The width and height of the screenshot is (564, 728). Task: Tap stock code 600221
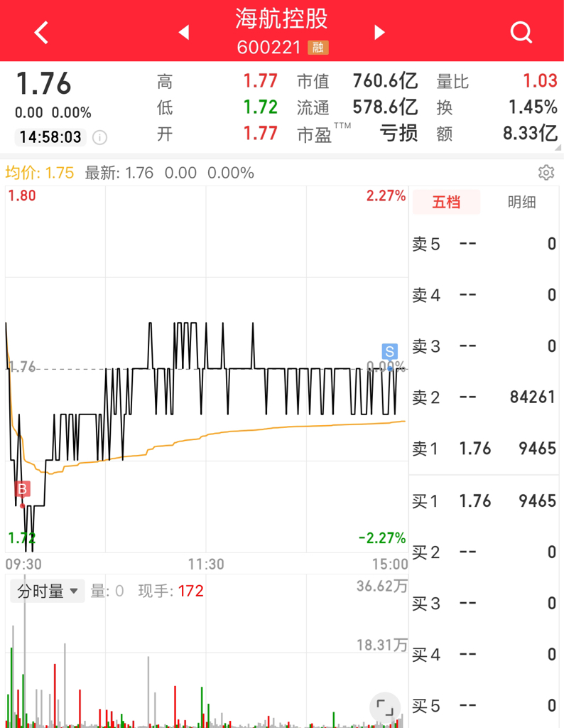pyautogui.click(x=269, y=48)
